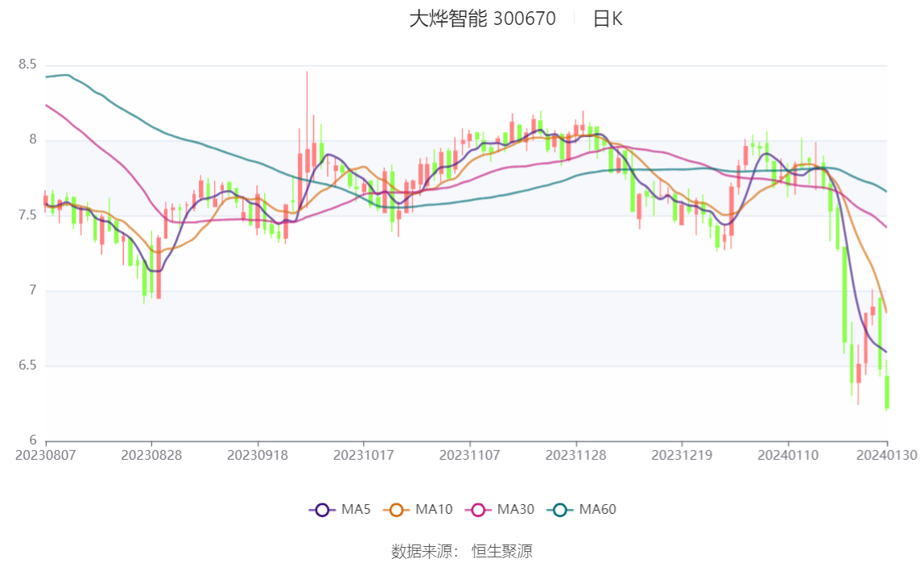Select the 日K chart type label
The image size is (924, 563).
click(608, 19)
